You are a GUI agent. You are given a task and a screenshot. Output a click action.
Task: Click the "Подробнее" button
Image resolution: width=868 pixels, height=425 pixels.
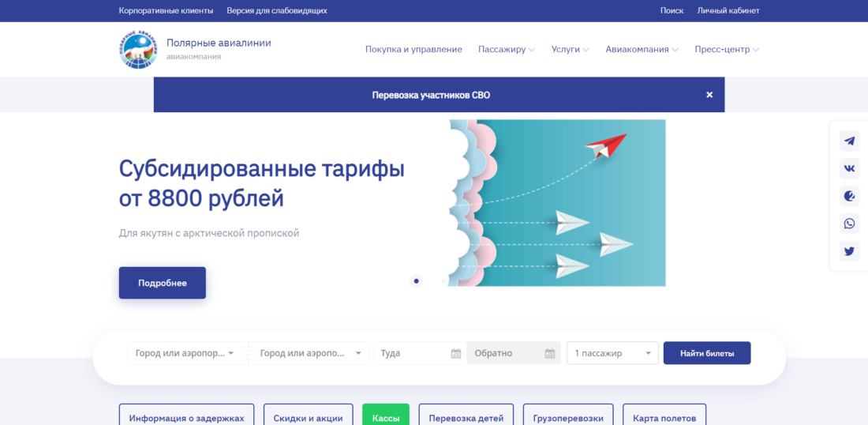point(163,283)
